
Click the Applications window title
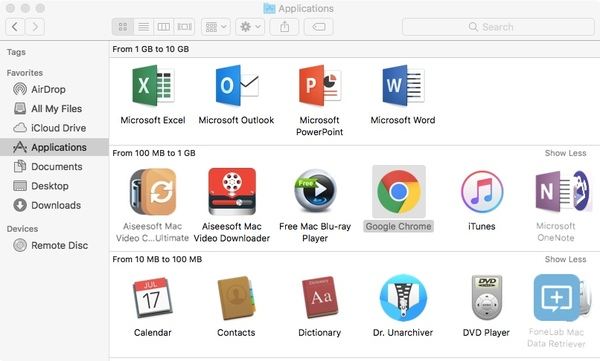(x=306, y=8)
